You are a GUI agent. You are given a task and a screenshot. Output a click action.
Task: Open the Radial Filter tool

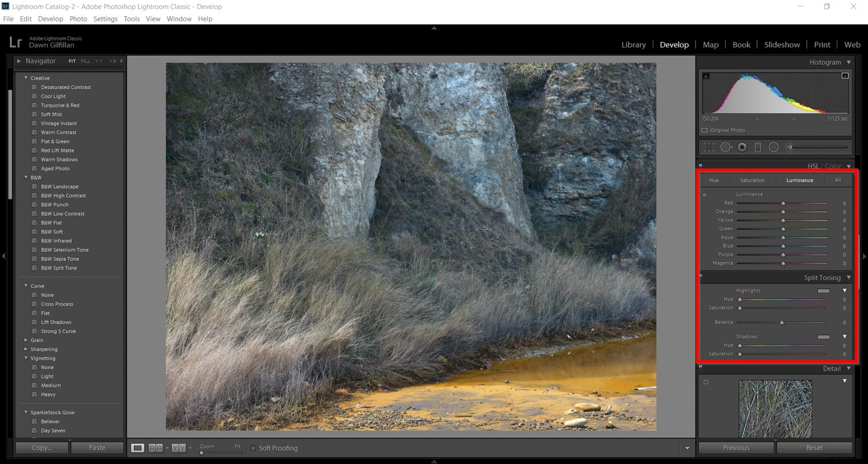pyautogui.click(x=774, y=146)
